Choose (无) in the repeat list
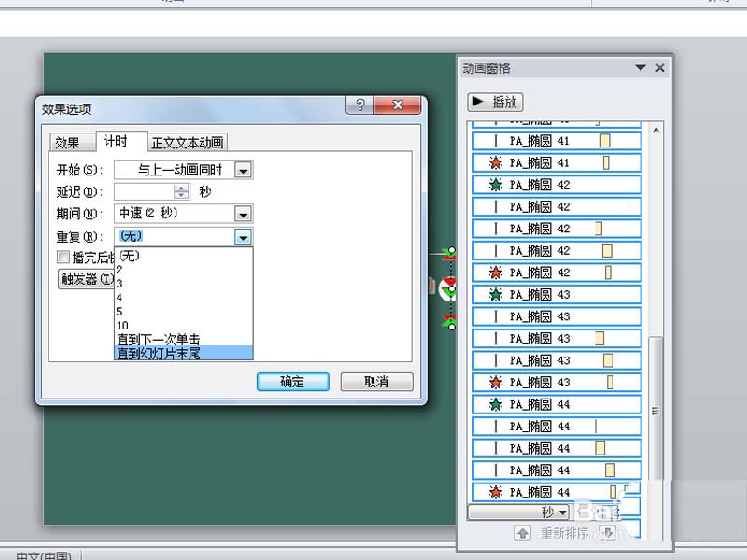 183,256
